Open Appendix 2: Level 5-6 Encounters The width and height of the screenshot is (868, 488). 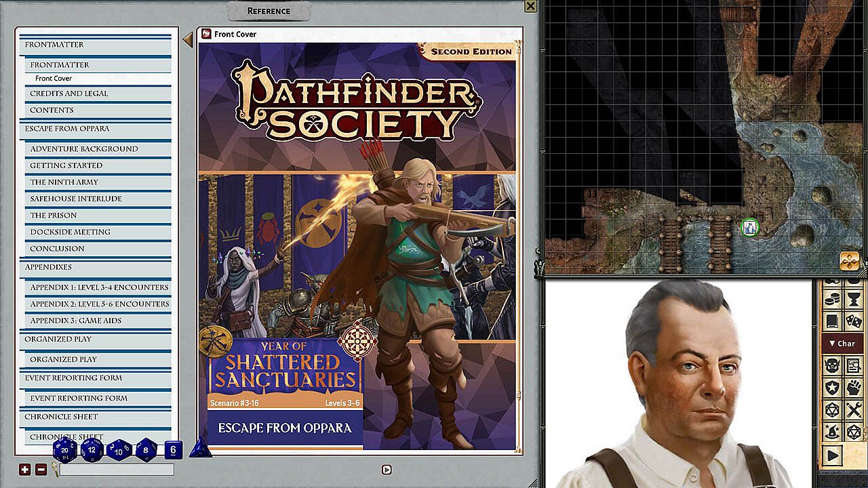point(98,304)
